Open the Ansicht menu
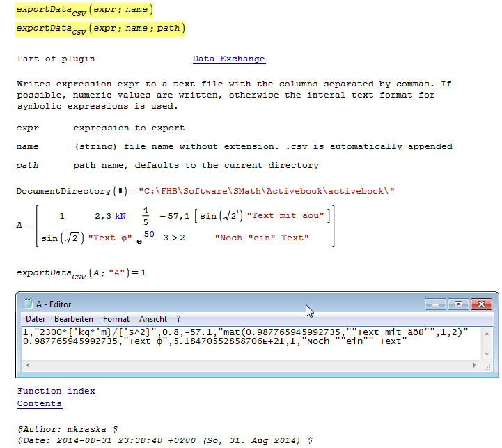The width and height of the screenshot is (502, 448). (153, 318)
